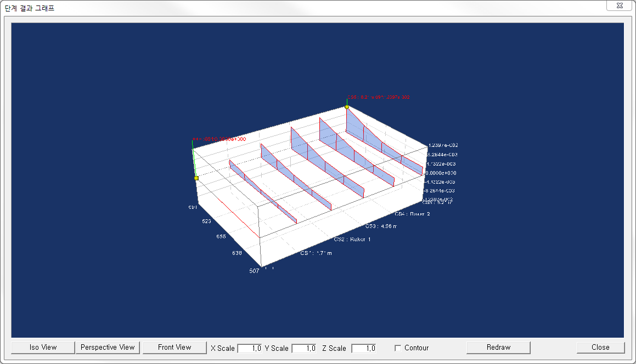The height and width of the screenshot is (364, 636).
Task: Select the CS3 : 4.96 m label
Action: pyautogui.click(x=381, y=226)
